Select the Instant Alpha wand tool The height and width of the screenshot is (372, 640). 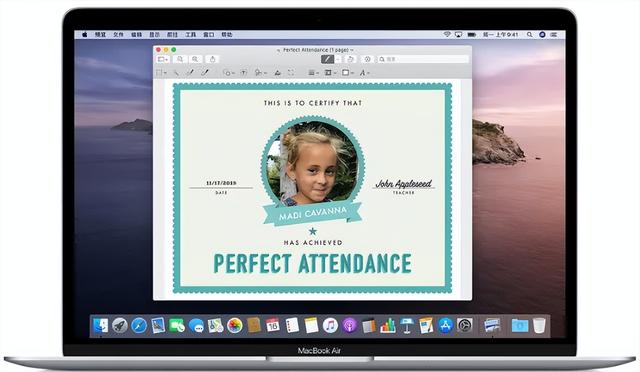click(x=176, y=73)
